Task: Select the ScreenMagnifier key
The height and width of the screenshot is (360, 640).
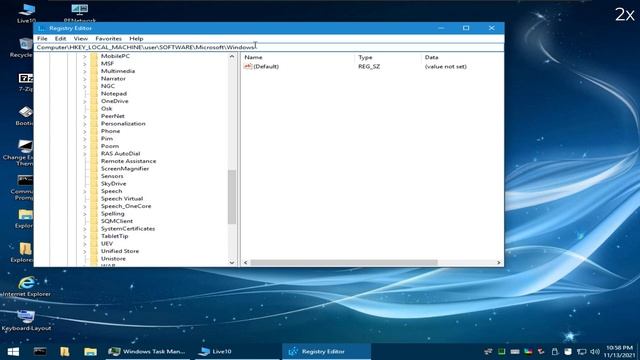Action: 125,169
